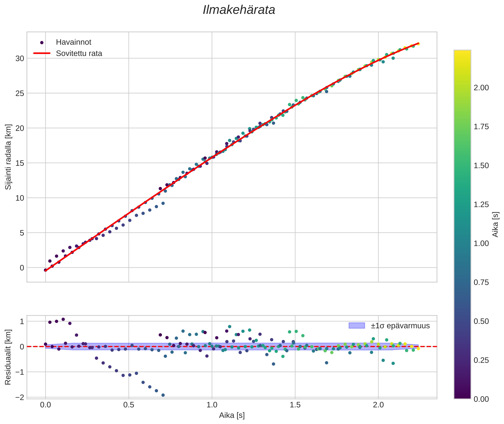The height and width of the screenshot is (424, 504).
Task: Click the Residuaalit [km] axis label
Action: (8, 357)
